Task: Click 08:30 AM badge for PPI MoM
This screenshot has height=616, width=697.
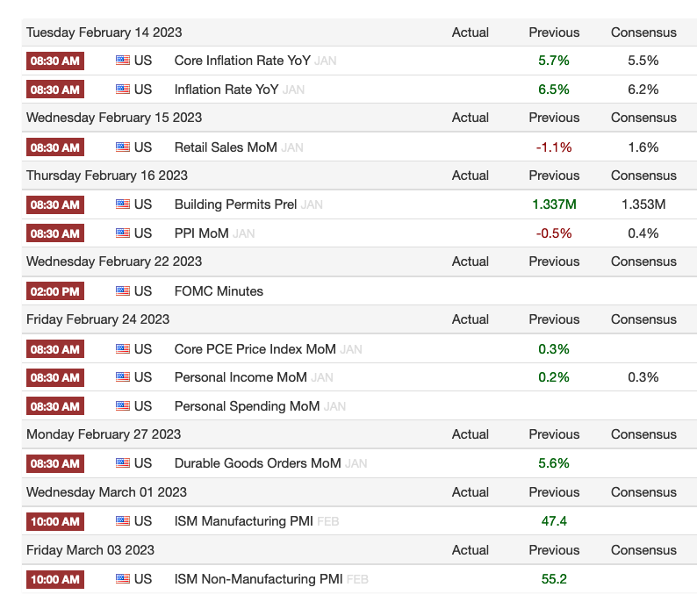Action: click(x=55, y=233)
